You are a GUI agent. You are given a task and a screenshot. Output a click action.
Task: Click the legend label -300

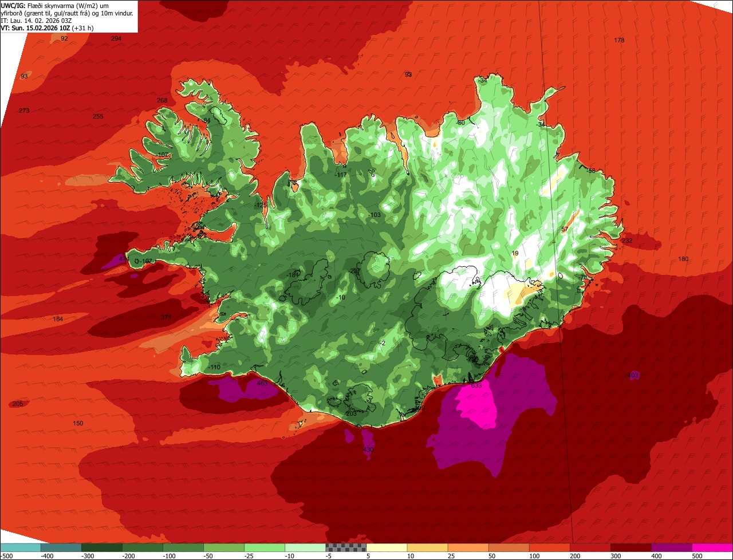point(87,555)
